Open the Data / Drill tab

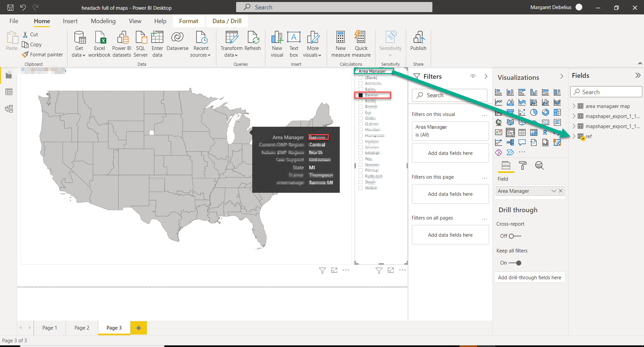point(227,21)
